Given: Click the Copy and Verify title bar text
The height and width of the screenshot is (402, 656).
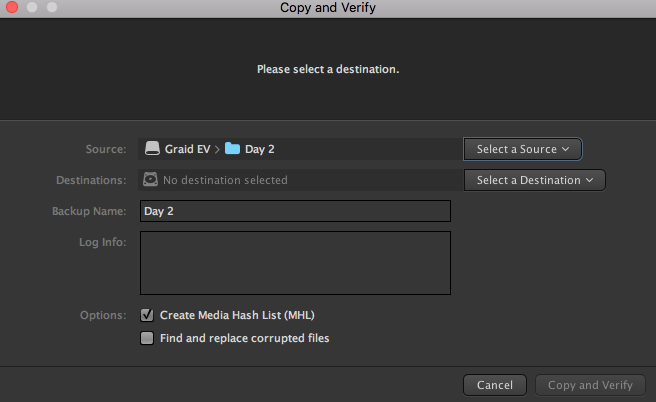Looking at the screenshot, I should [x=330, y=8].
